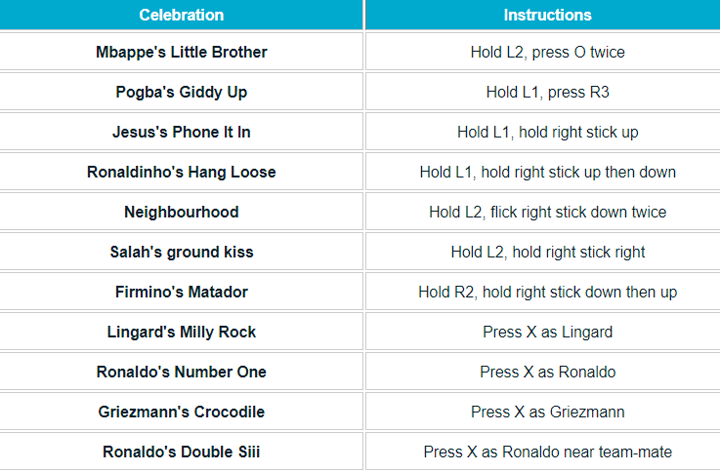Viewport: 720px width, 472px height.
Task: Select Firmino's Matador celebration name
Action: point(181,292)
